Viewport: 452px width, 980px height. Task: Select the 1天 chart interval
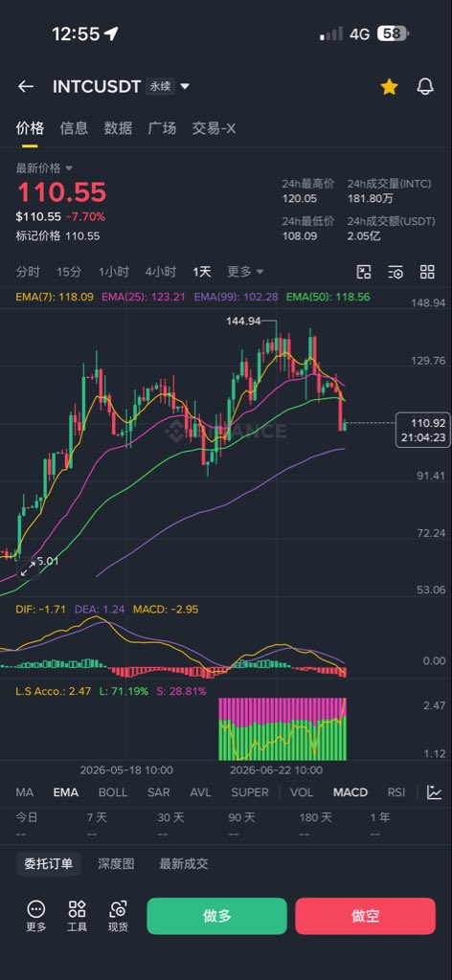(202, 272)
